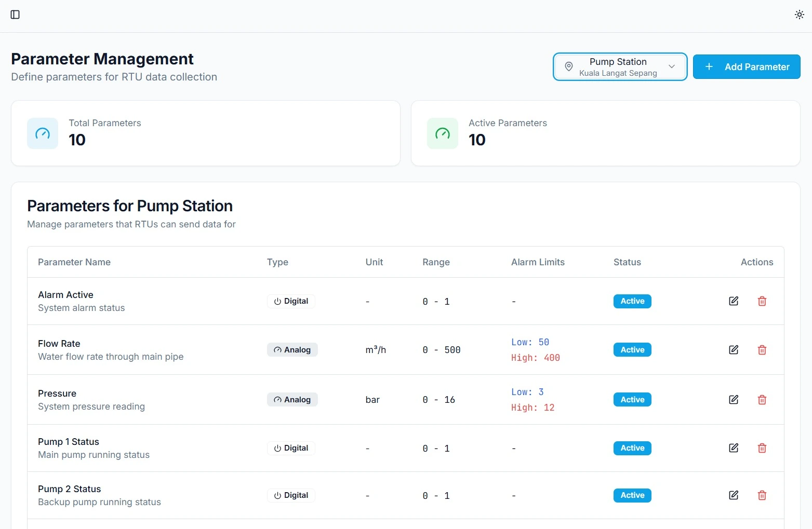Click the Analog badge in Pressure row
The height and width of the screenshot is (529, 812).
coord(292,400)
